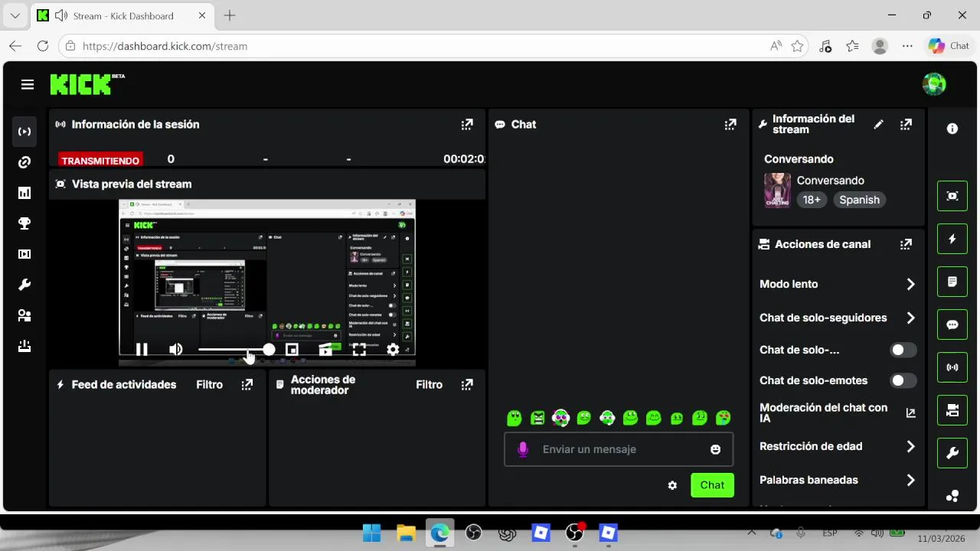The width and height of the screenshot is (980, 551).
Task: Expand Chat de solo-seguidores option
Action: pos(838,318)
